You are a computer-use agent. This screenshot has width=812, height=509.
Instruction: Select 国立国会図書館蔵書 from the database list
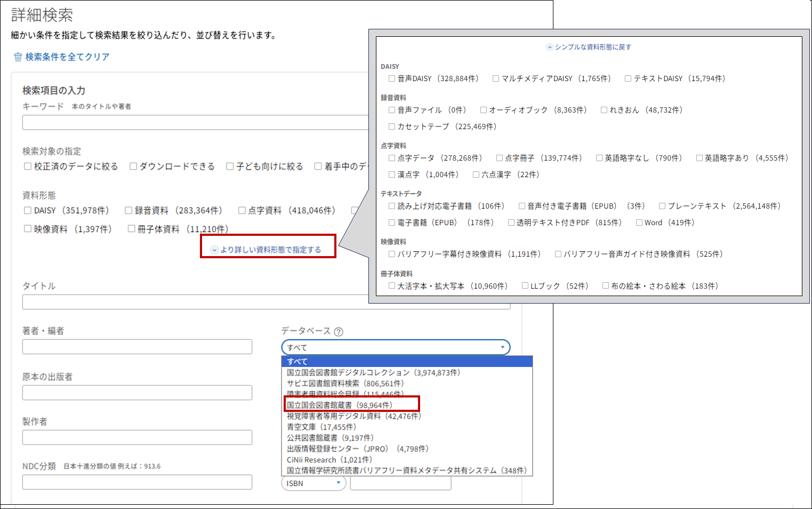click(x=339, y=405)
